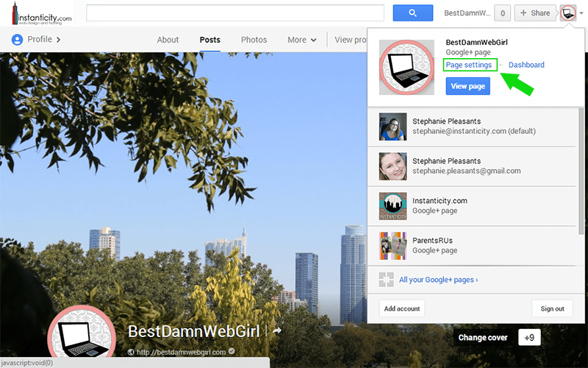
Task: Open the About tab
Action: 168,40
